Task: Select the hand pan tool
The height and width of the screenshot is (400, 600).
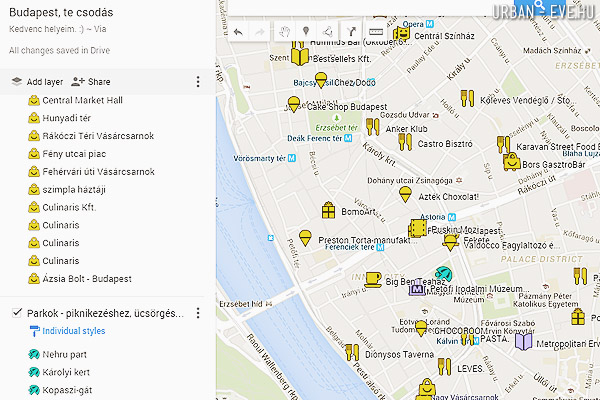Action: [x=284, y=31]
